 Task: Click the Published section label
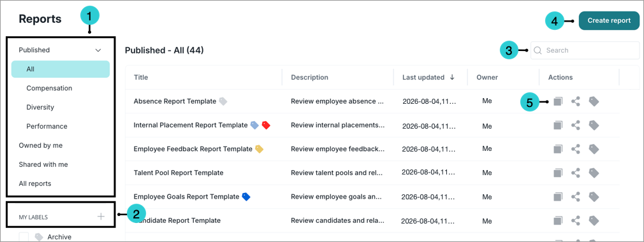coord(34,50)
